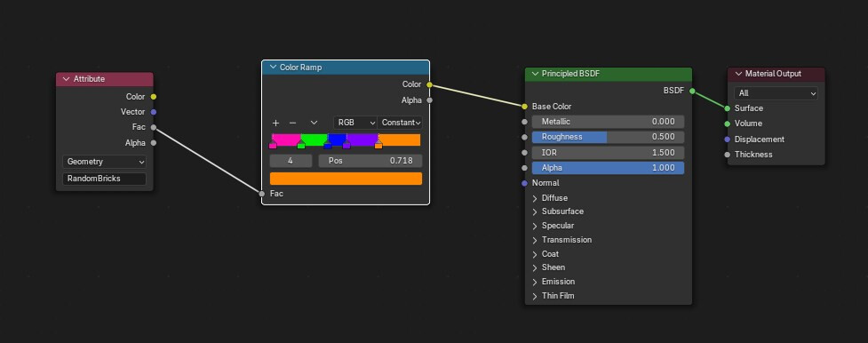Click the Color Ramp's Color output socket
Image resolution: width=868 pixels, height=343 pixels.
point(430,84)
